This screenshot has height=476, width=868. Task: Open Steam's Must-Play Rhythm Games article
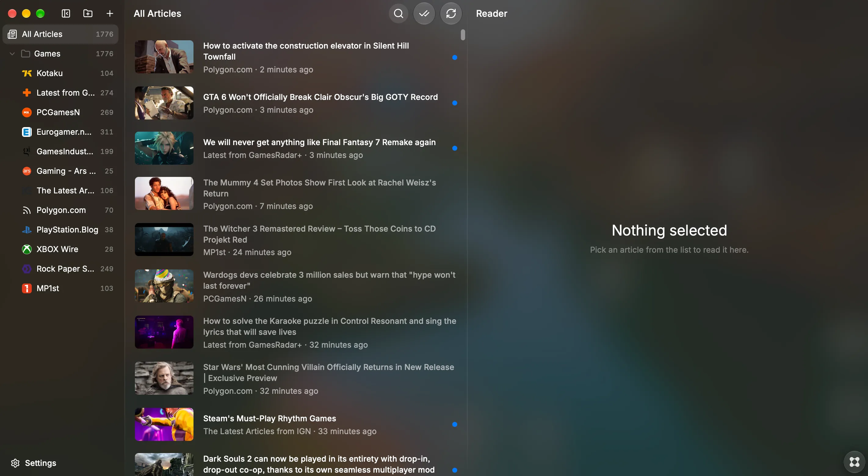pyautogui.click(x=296, y=424)
